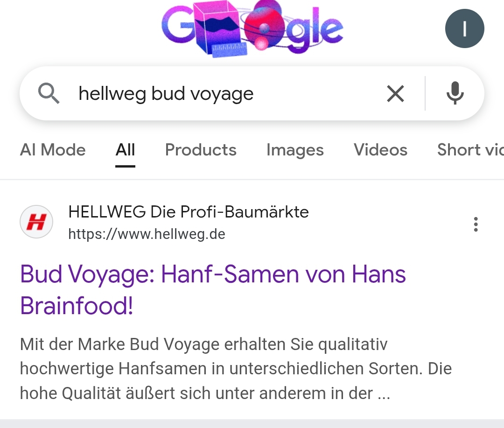Click the HELLWEG Die Profi-Baumärkte site name

pos(189,212)
